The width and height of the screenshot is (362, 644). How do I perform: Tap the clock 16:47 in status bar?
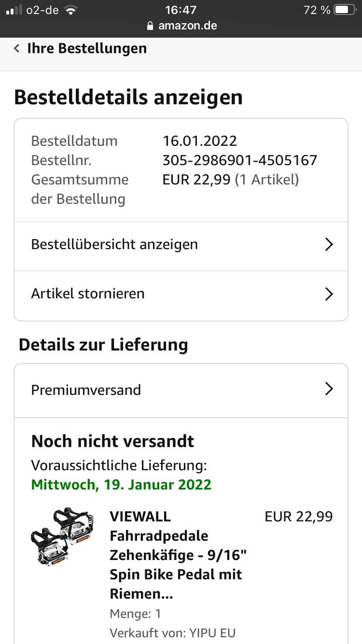[181, 10]
